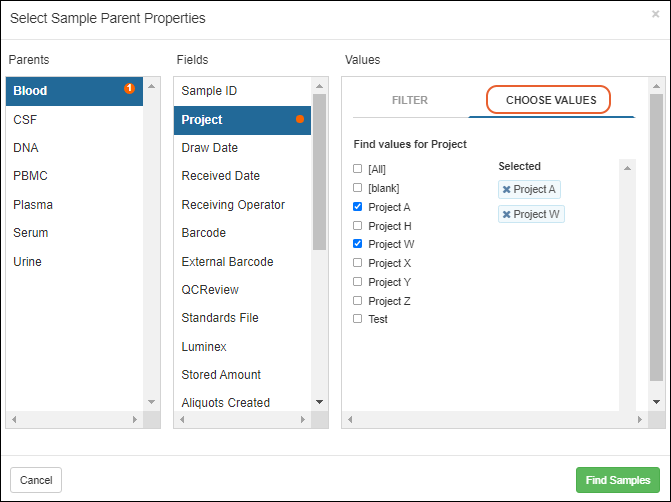Remove Project W selected tag
671x502 pixels.
[x=507, y=215]
